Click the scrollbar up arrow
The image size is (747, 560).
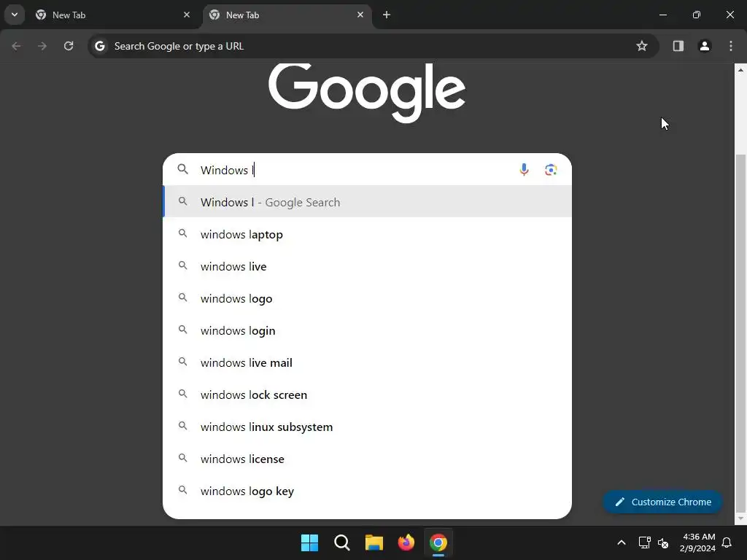(740, 69)
